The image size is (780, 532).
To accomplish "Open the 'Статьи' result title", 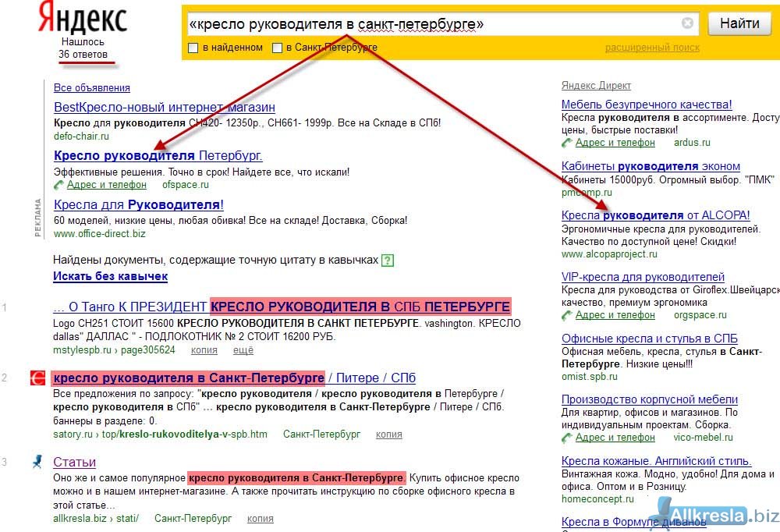I will pos(75,463).
